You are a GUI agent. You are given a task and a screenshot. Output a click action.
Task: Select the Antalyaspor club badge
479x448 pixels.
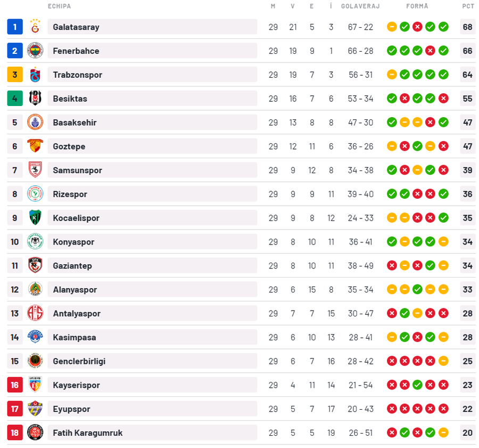pos(35,313)
